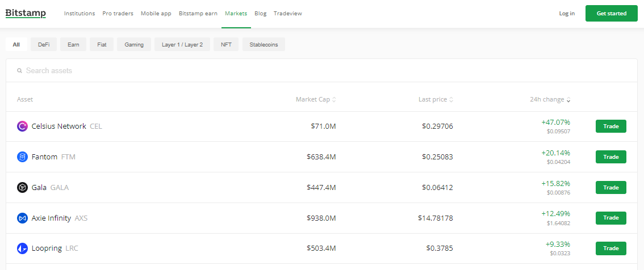Image resolution: width=644 pixels, height=270 pixels.
Task: Select the Earn filter tab
Action: coord(73,44)
